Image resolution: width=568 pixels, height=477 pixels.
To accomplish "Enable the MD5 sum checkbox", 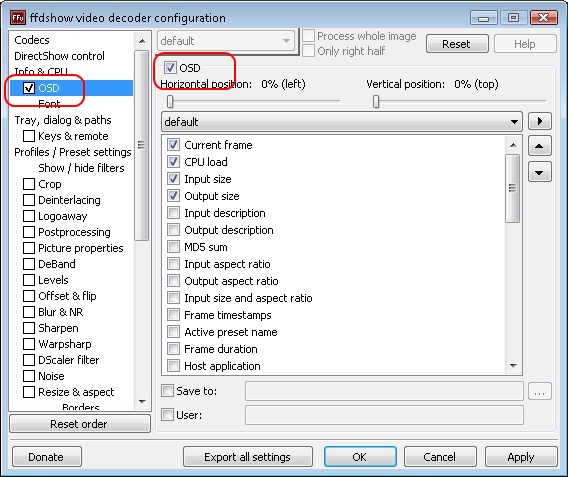I will (x=173, y=247).
